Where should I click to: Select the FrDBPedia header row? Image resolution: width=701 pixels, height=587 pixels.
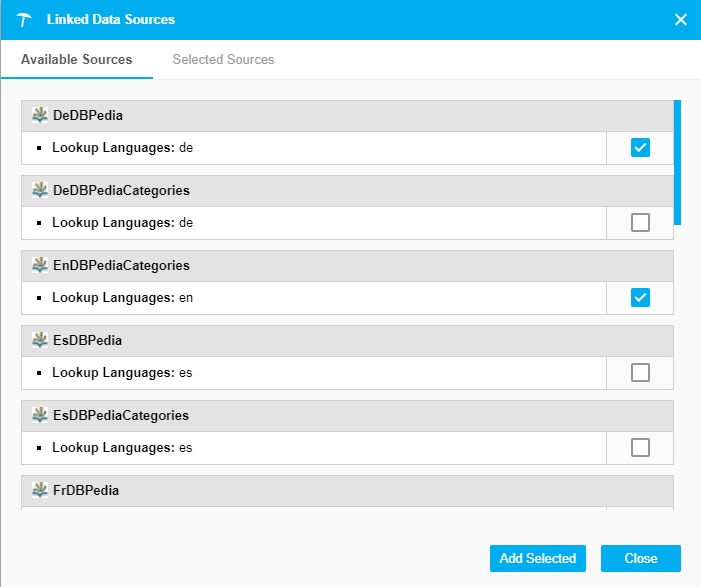point(346,490)
